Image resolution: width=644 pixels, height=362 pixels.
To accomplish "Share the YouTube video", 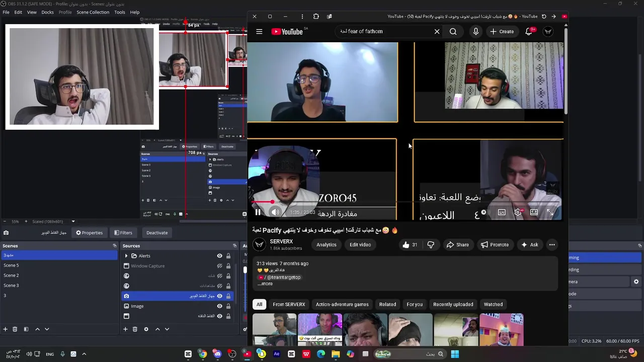I will pos(457,245).
